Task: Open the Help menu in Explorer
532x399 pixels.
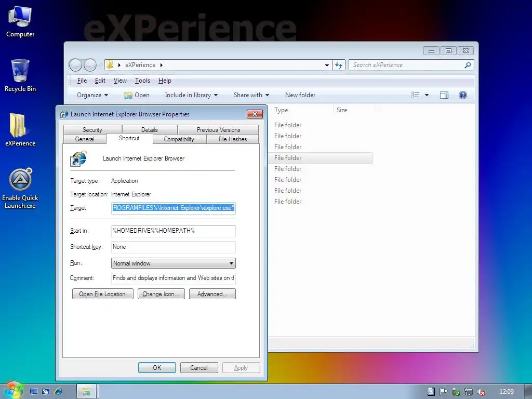Action: (165, 81)
